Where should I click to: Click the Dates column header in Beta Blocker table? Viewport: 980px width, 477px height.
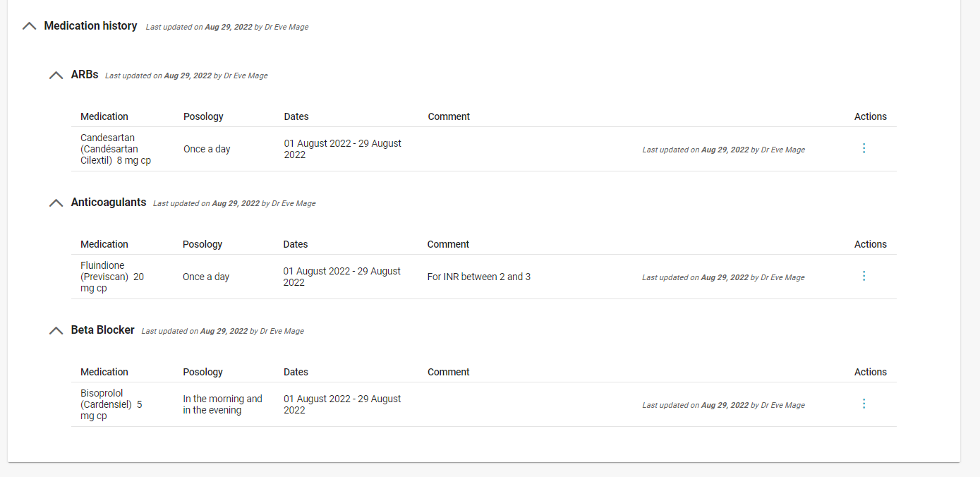(x=296, y=372)
